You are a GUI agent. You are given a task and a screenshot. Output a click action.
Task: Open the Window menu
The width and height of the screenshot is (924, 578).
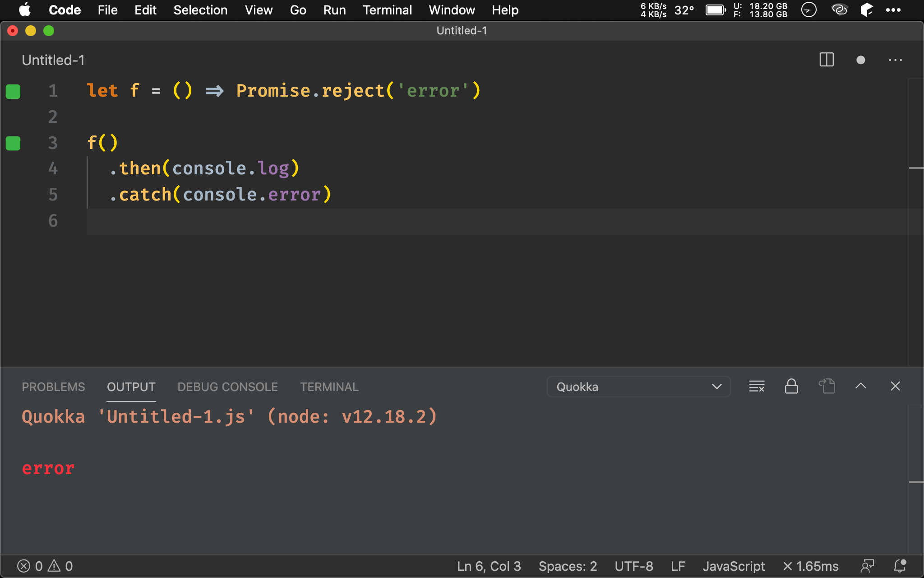(x=452, y=10)
